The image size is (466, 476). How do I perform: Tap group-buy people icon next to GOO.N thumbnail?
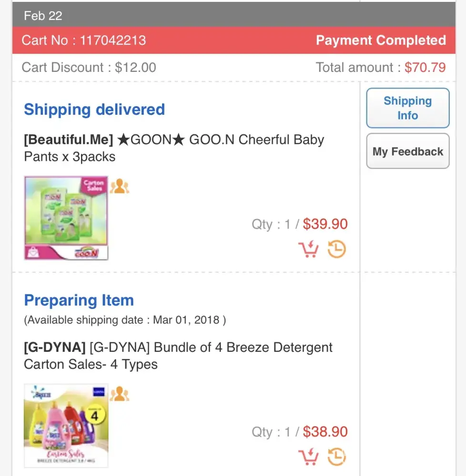click(119, 186)
